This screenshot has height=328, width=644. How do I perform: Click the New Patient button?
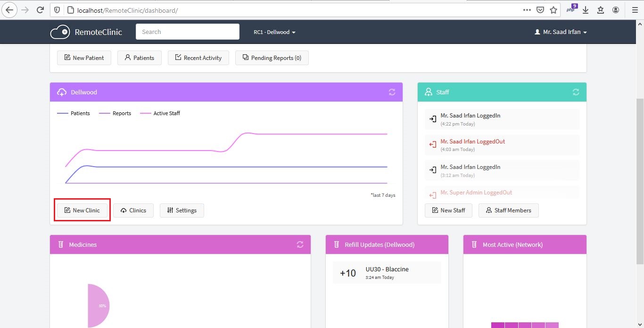tap(84, 58)
